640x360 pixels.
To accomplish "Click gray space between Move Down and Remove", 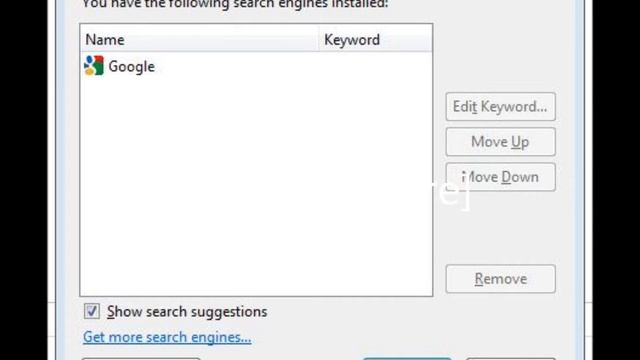I will coord(500,228).
